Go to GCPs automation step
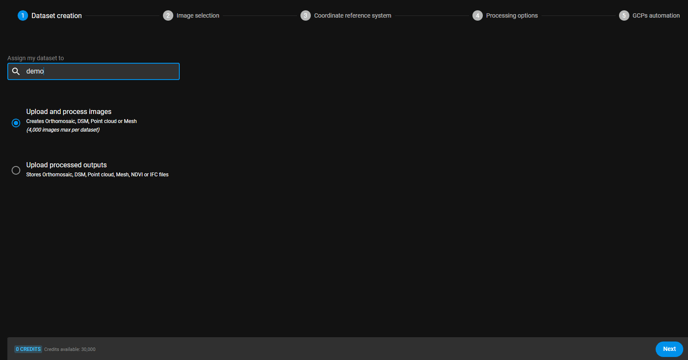Screen dimensions: 688x360 [649, 15]
